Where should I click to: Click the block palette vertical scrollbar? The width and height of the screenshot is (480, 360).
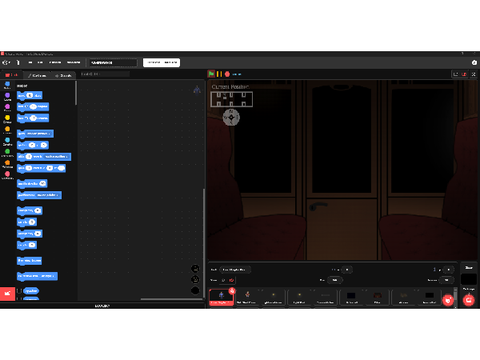click(x=76, y=93)
